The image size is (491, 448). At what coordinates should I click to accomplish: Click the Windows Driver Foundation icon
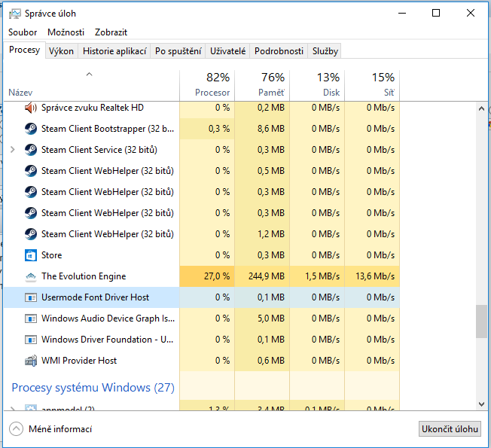pos(31,340)
